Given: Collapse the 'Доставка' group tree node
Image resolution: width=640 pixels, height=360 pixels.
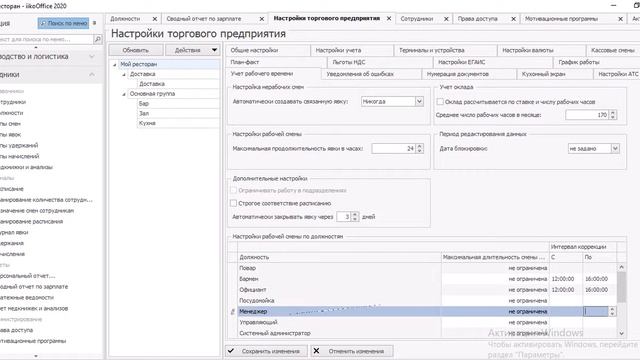Looking at the screenshot, I should pyautogui.click(x=124, y=74).
